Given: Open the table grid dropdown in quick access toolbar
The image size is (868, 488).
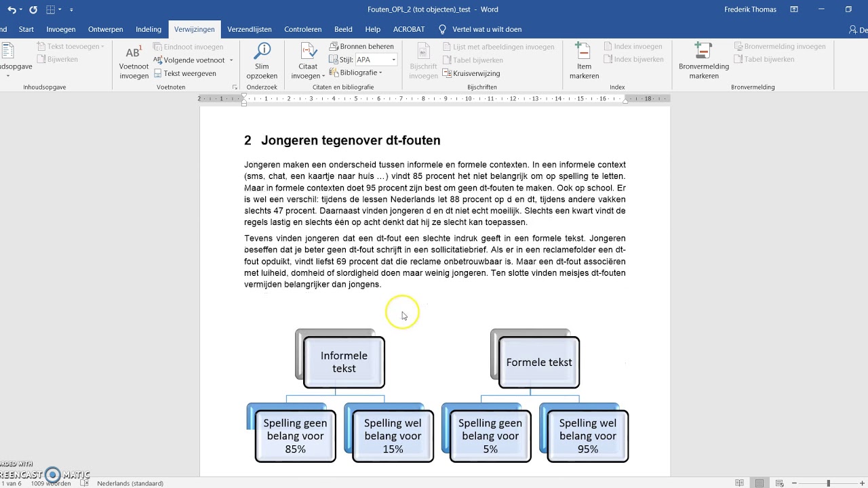Looking at the screenshot, I should (60, 9).
